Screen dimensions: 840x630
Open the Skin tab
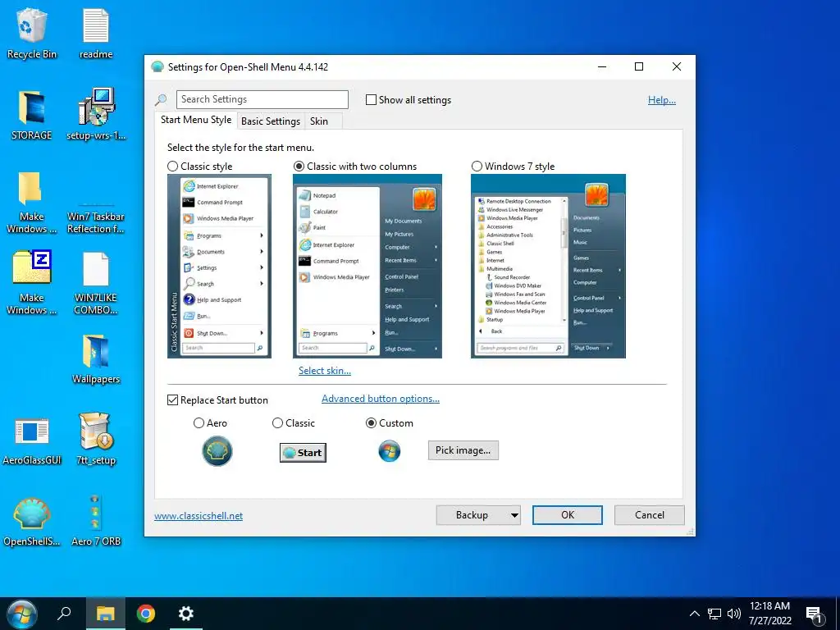[319, 121]
